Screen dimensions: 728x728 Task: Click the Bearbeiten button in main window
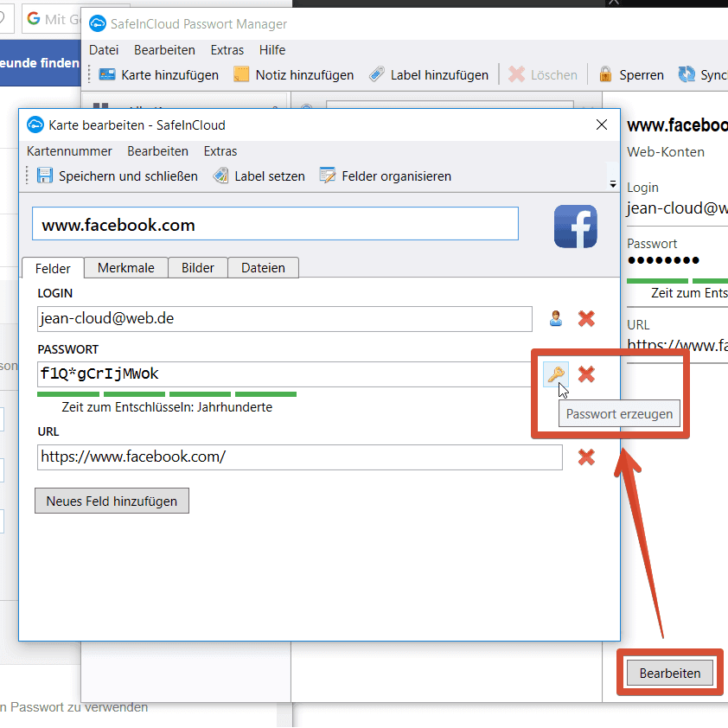pos(670,673)
